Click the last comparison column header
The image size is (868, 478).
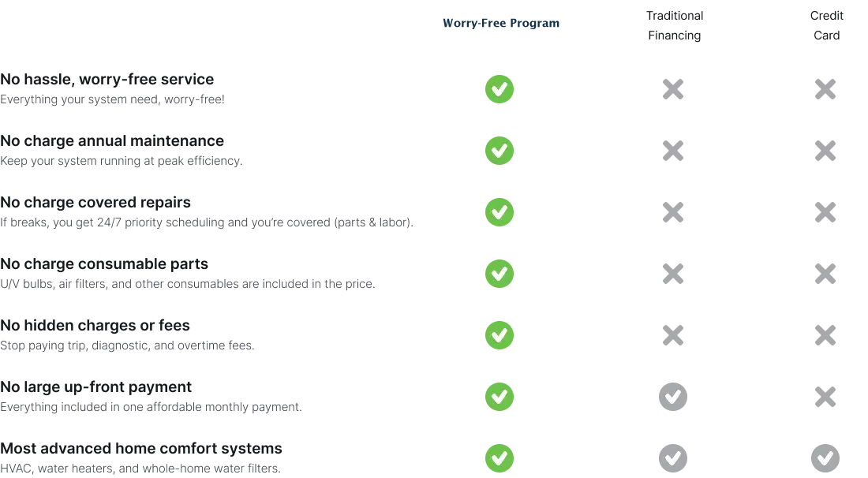(x=825, y=24)
